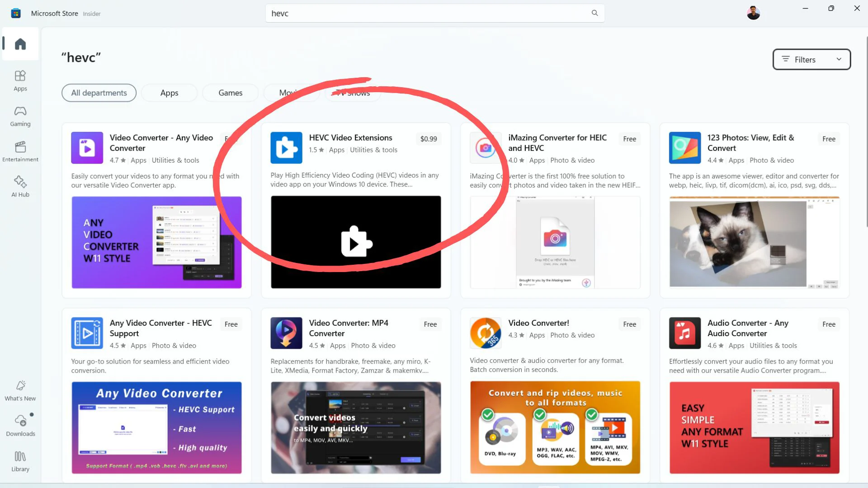Select the All departments filter
The height and width of the screenshot is (488, 868).
(x=99, y=93)
